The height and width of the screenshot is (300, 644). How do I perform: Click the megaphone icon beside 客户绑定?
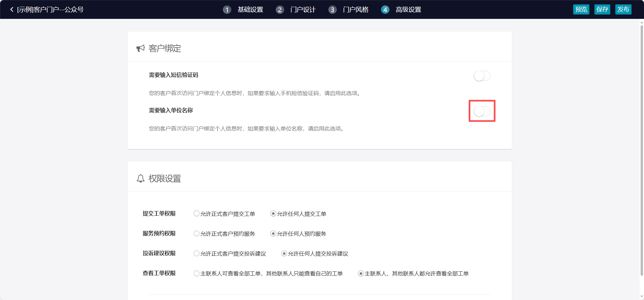click(140, 49)
